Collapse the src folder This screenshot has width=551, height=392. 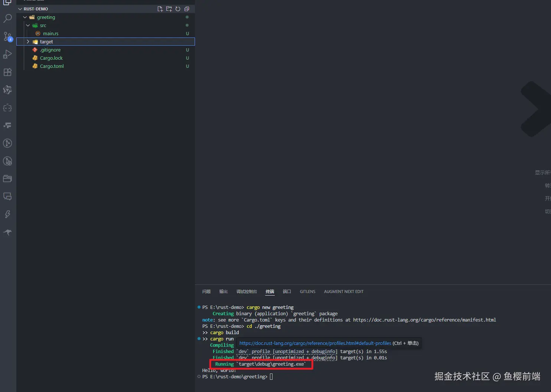[28, 25]
